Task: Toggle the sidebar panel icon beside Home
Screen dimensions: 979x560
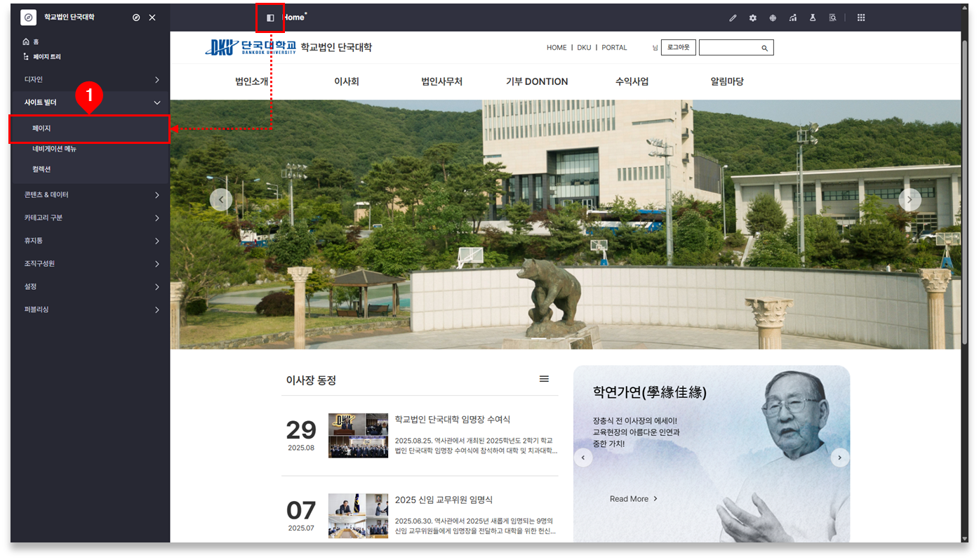Action: point(270,18)
